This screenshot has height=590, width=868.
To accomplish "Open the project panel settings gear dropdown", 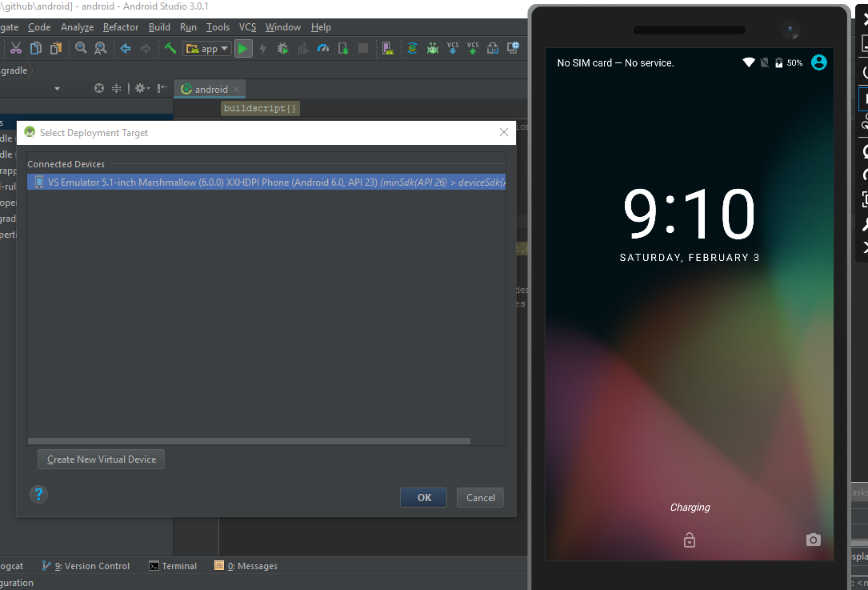I will (x=142, y=89).
